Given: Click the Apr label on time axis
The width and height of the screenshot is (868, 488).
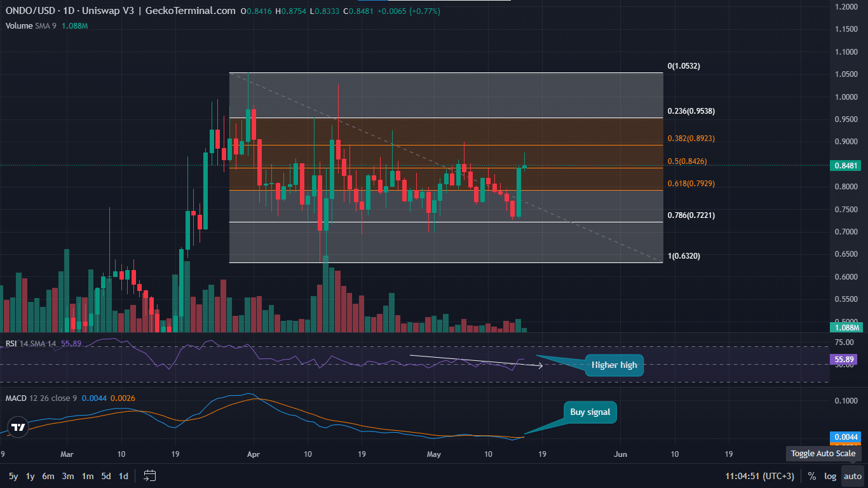Looking at the screenshot, I should click(254, 454).
